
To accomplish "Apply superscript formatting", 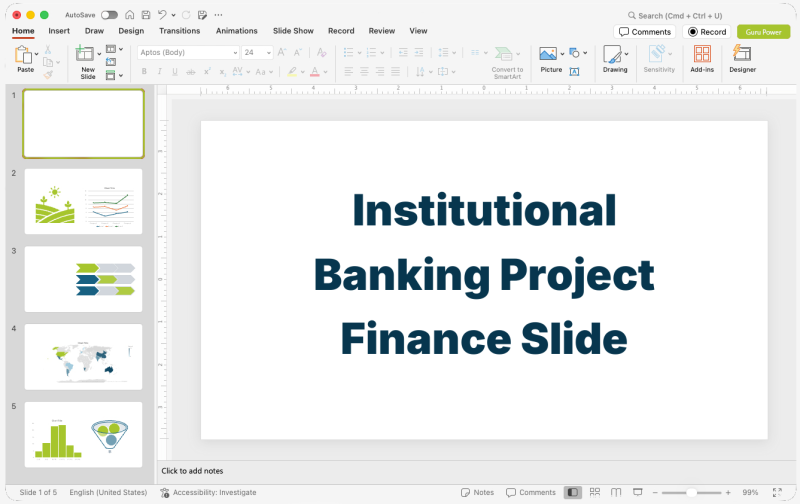I will (x=207, y=72).
